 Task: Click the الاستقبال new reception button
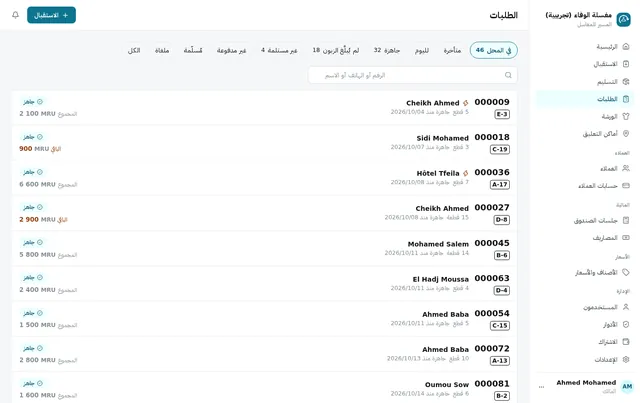point(51,15)
